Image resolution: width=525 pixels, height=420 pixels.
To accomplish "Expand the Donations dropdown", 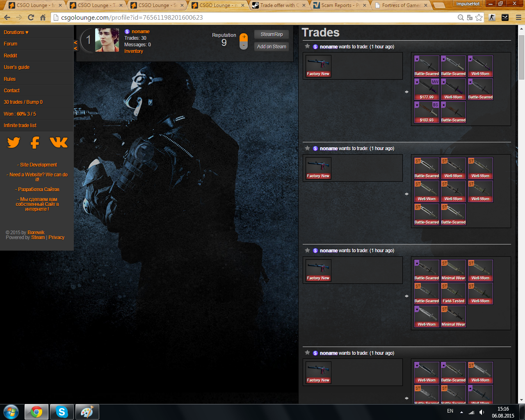I will 16,32.
